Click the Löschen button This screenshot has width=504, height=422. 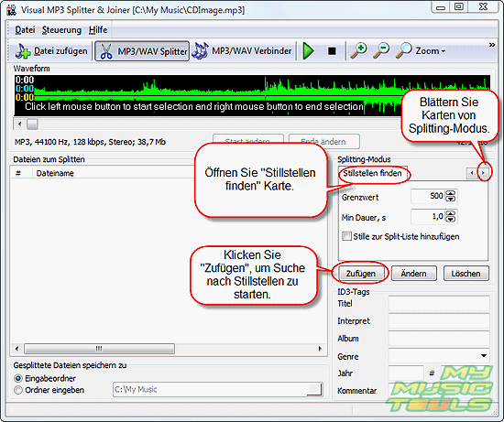click(466, 274)
